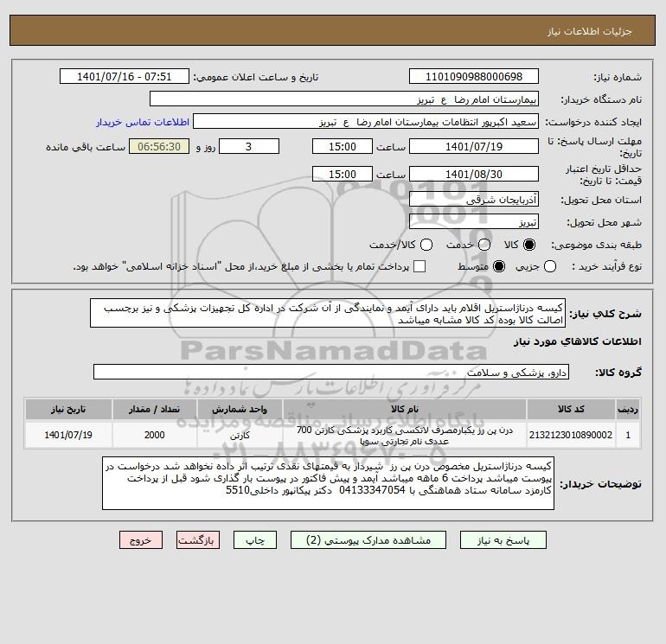Choose the جزیی purchase type radio

(x=550, y=266)
